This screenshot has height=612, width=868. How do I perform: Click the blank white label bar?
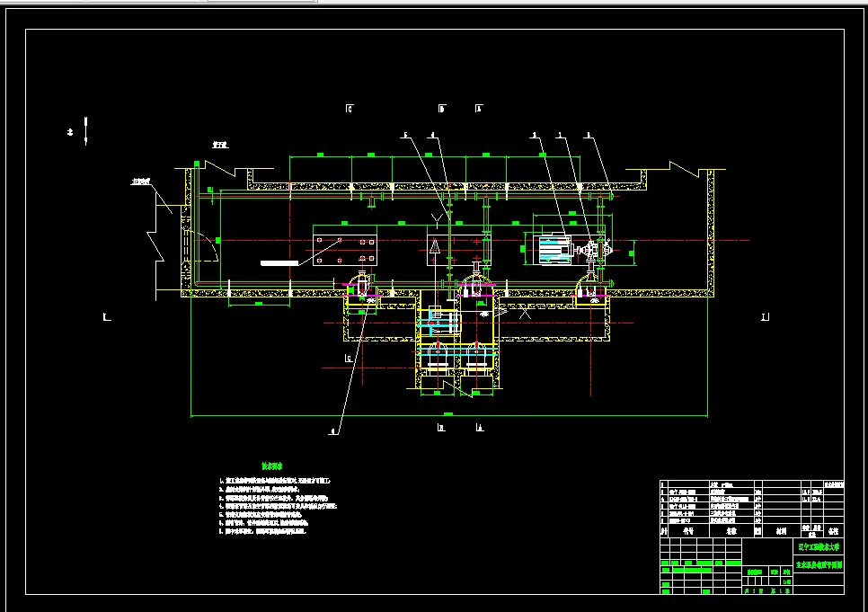[279, 263]
